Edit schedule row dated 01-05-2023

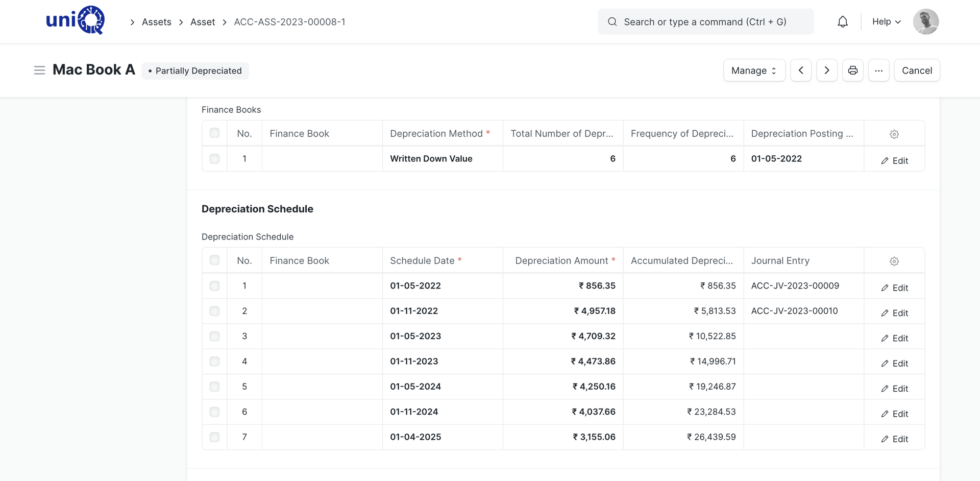[894, 338]
